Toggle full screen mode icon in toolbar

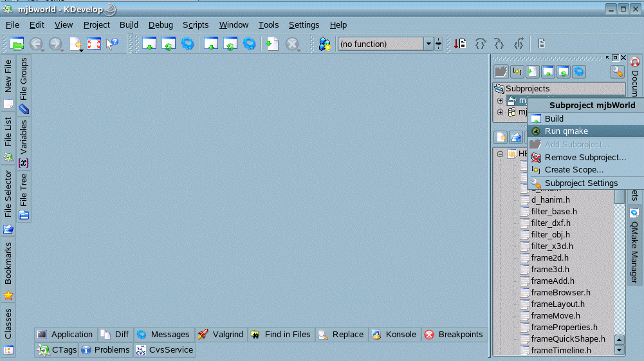pos(94,44)
